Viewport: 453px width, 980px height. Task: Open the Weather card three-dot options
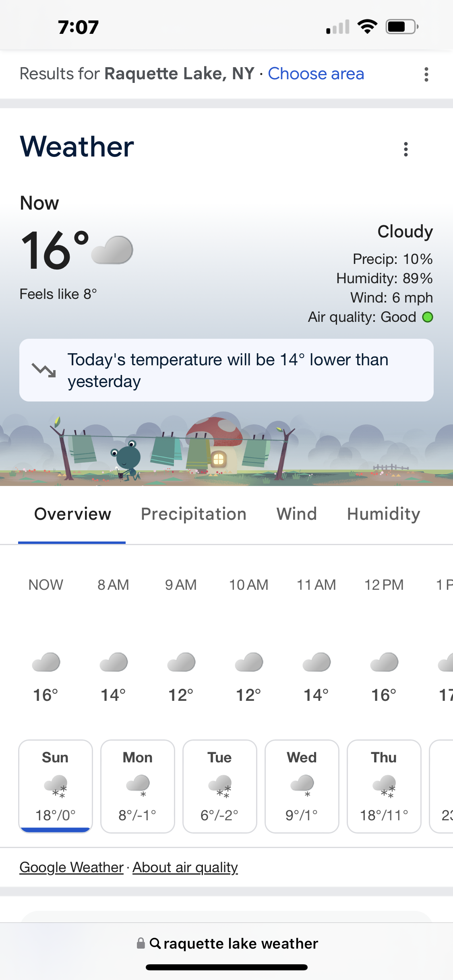tap(405, 149)
